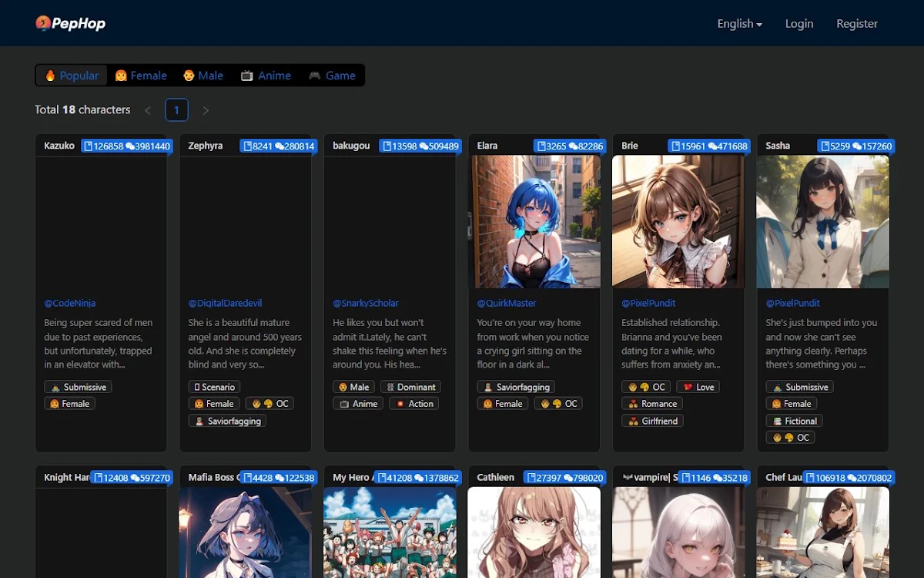Image resolution: width=924 pixels, height=578 pixels.
Task: Click Kazuko stats badge 126858
Action: tap(127, 146)
